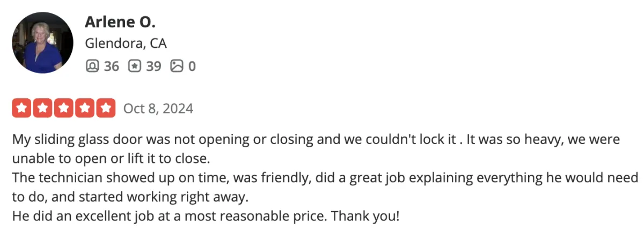Click the line 'to do, and started working'
Screen dimensions: 644x237
[x=130, y=197]
